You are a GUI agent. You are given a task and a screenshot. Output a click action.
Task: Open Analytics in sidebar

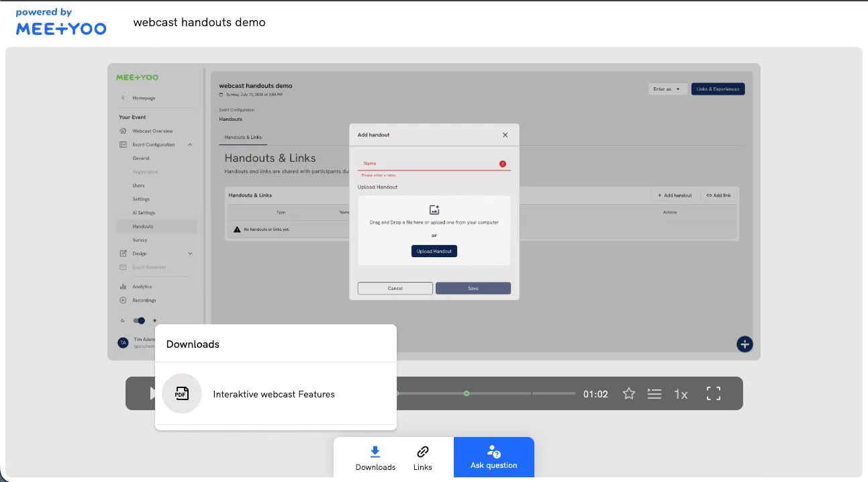click(x=142, y=287)
